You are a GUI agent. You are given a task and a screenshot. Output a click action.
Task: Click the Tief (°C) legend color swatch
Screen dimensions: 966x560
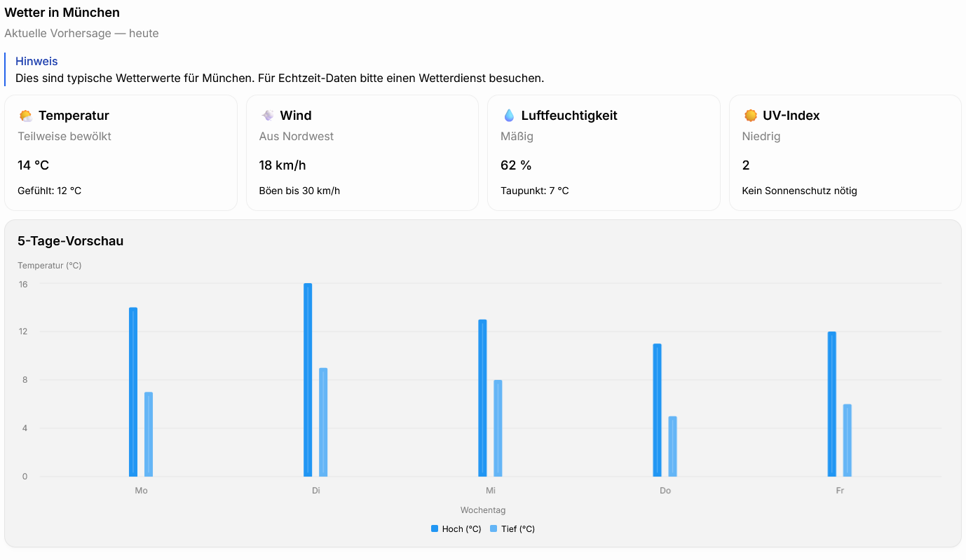[x=494, y=529]
